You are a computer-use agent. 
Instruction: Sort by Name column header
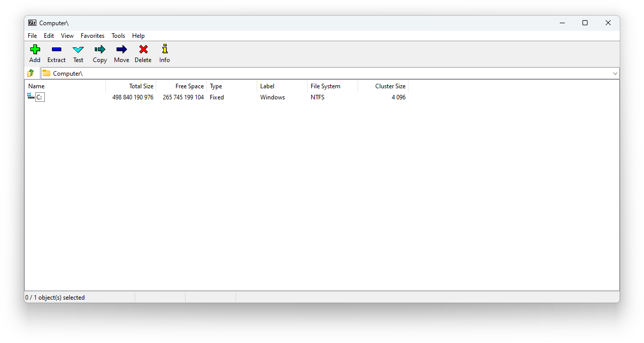(x=36, y=86)
